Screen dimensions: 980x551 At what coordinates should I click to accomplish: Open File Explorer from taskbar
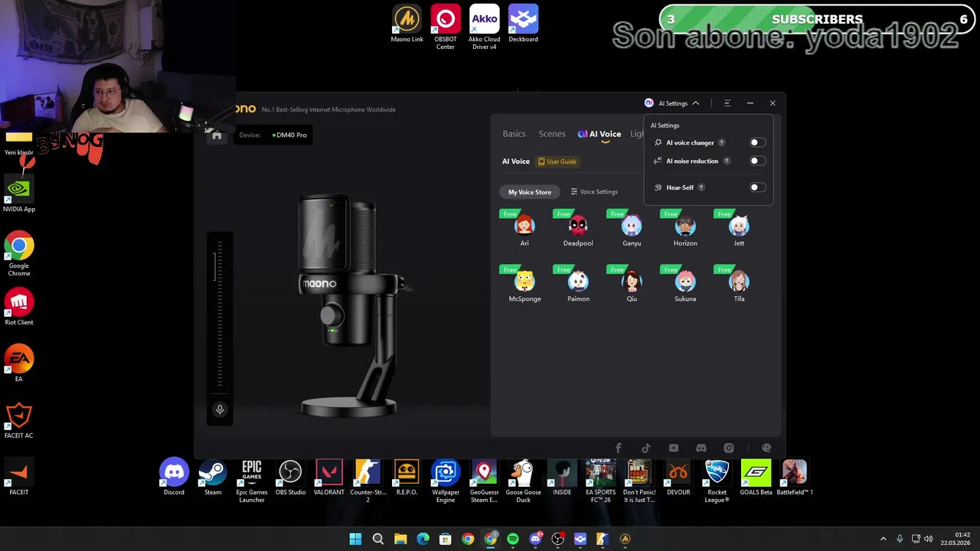[400, 539]
